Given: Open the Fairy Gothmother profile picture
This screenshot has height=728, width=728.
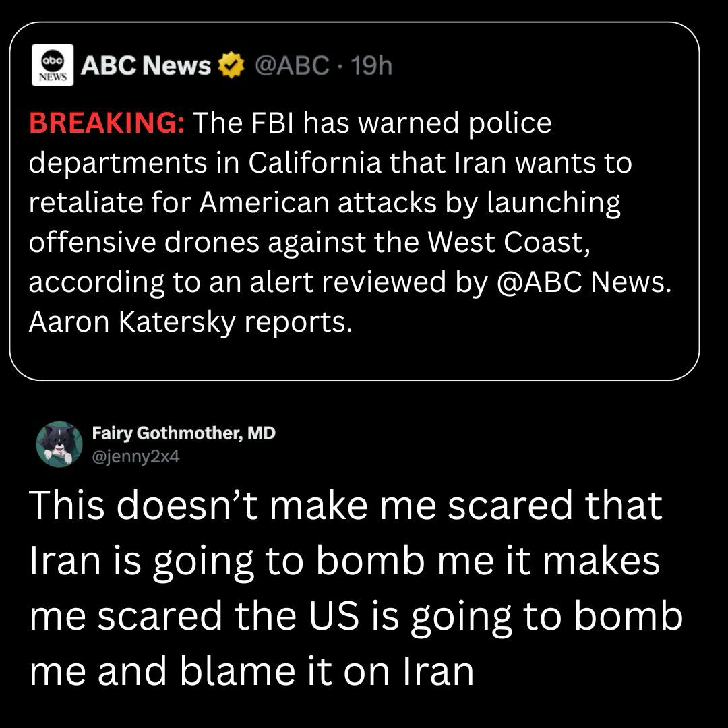Looking at the screenshot, I should point(59,444).
